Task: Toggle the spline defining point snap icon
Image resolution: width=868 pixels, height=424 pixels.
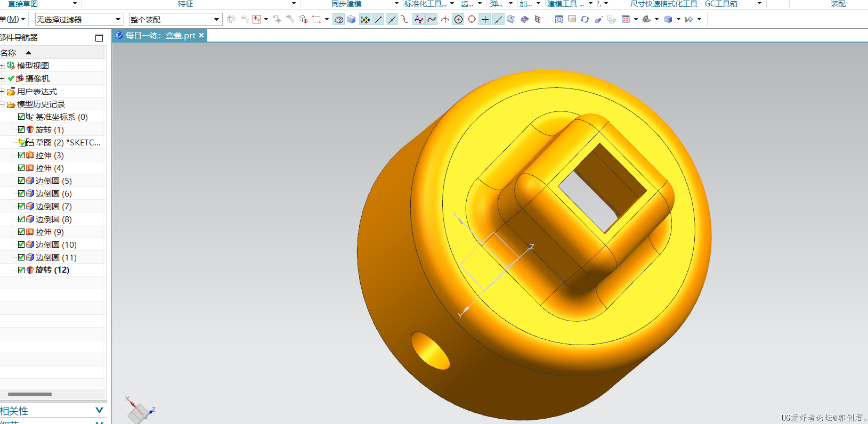Action: click(432, 19)
